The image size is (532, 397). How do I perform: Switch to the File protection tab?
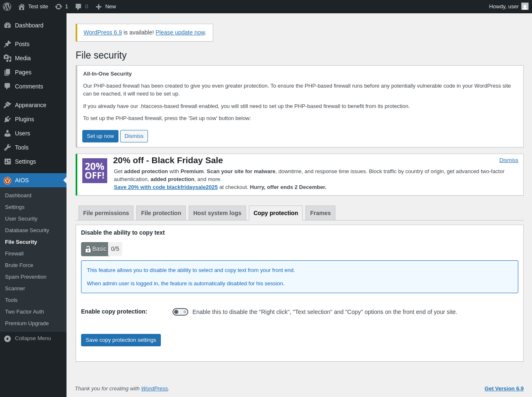coord(161,213)
